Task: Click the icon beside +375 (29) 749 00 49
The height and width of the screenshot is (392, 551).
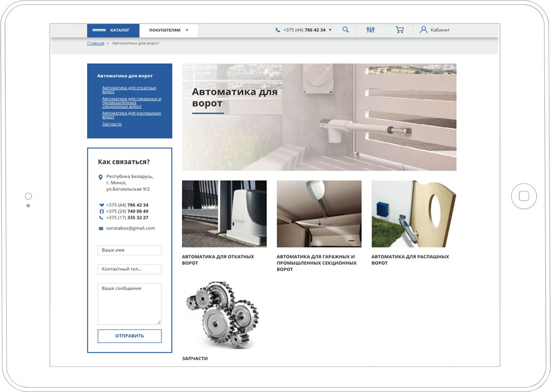Action: click(x=101, y=211)
